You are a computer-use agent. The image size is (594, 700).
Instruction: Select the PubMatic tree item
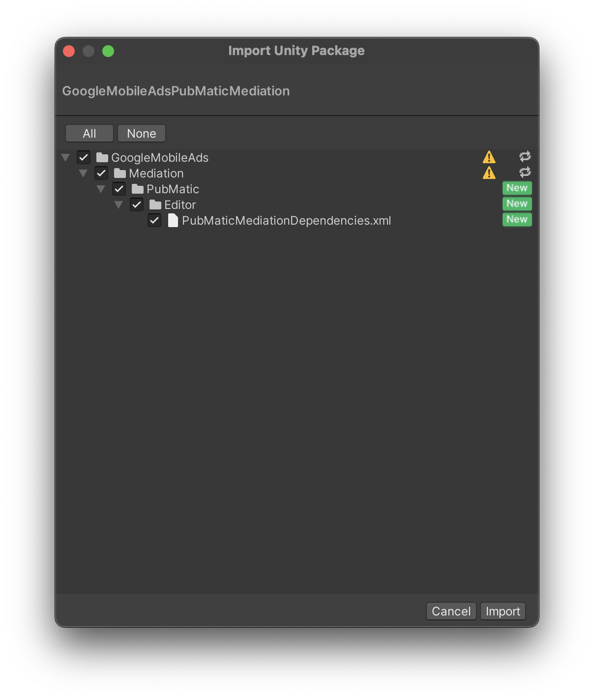coord(172,189)
